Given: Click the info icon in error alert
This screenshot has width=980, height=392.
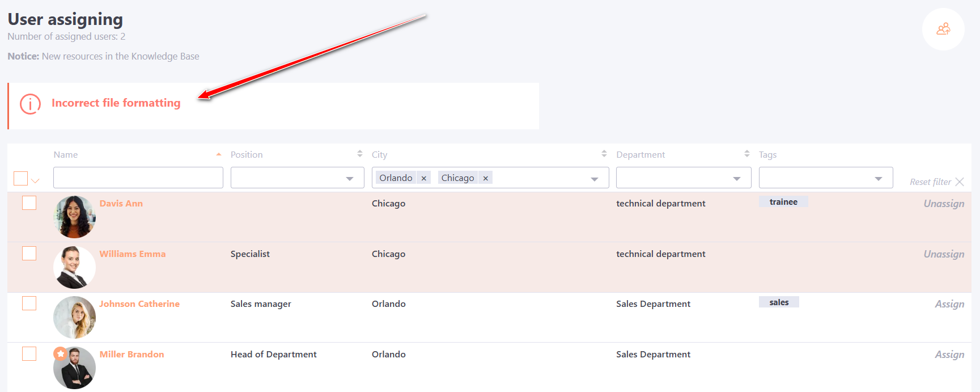Looking at the screenshot, I should tap(30, 104).
